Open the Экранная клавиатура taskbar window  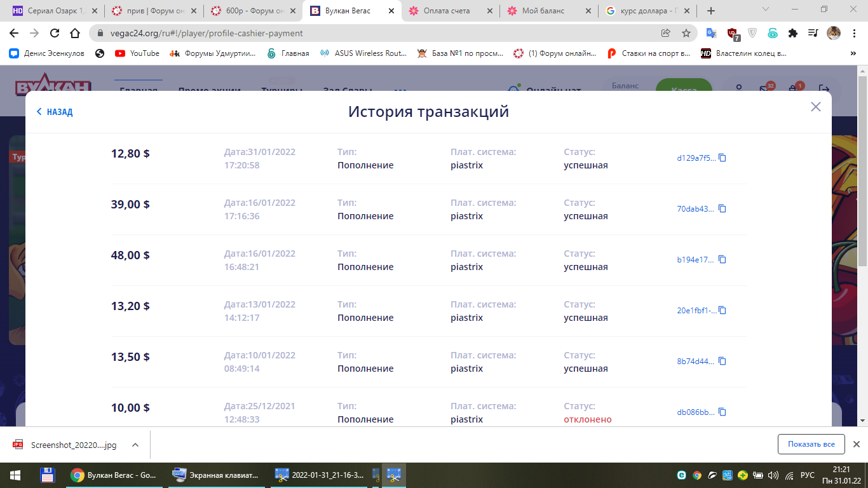click(x=216, y=475)
